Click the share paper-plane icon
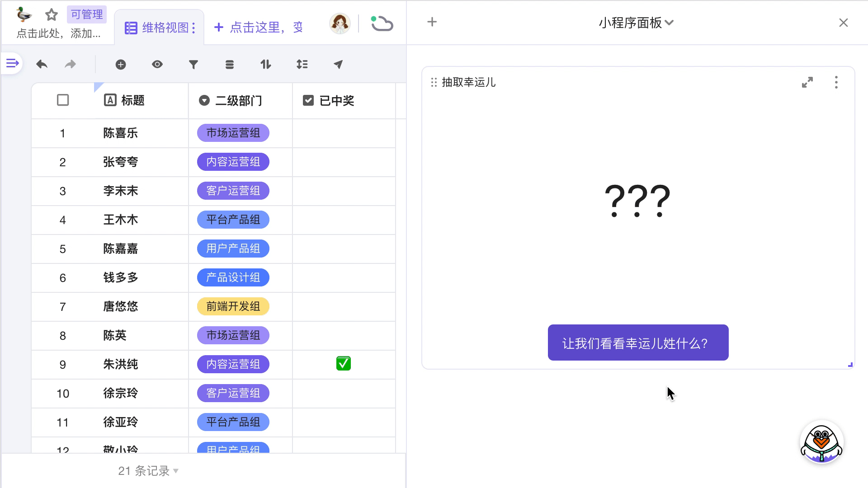 click(338, 65)
